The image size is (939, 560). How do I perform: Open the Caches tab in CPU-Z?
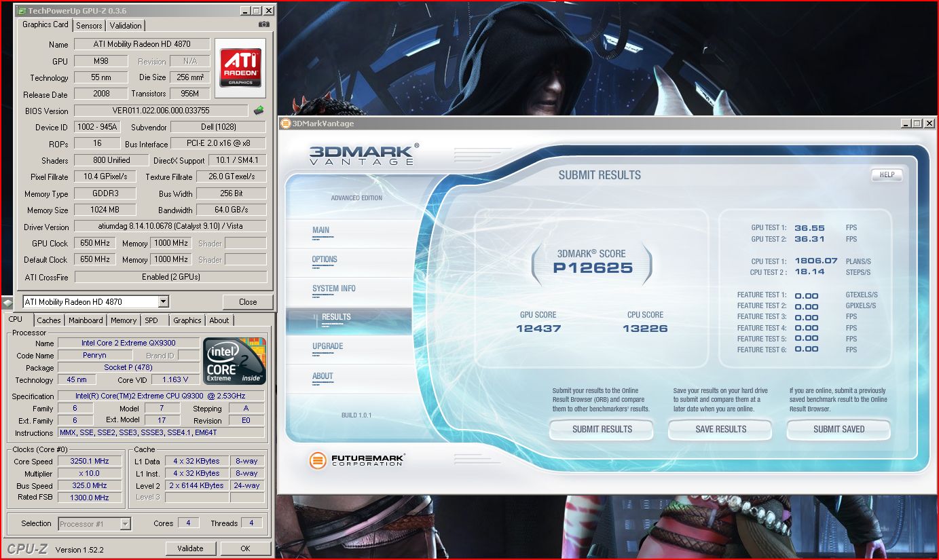(x=49, y=320)
